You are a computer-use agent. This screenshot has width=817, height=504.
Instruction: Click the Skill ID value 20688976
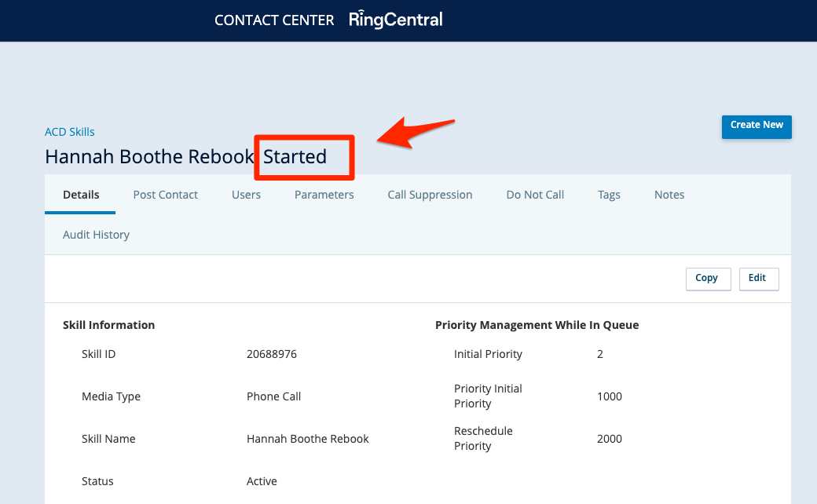coord(272,354)
